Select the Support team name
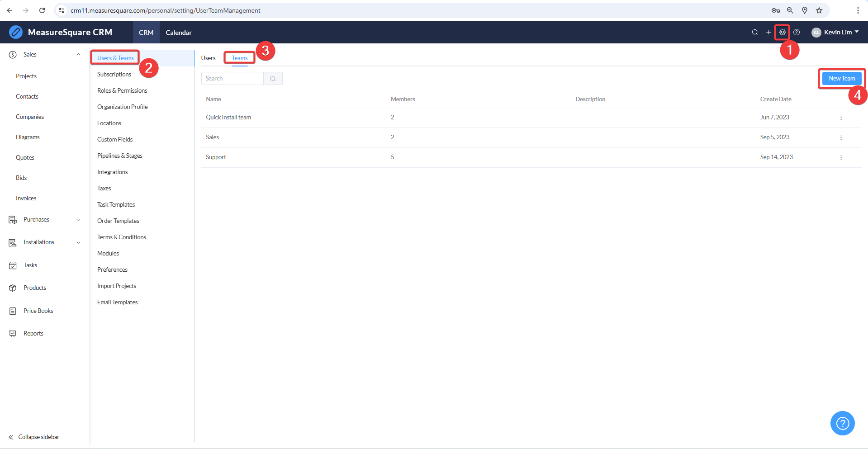This screenshot has height=449, width=868. [216, 157]
